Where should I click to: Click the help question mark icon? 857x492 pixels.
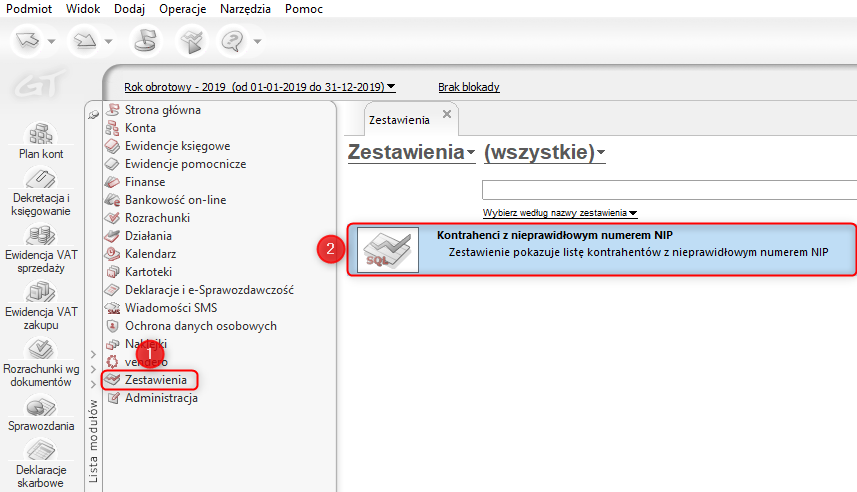tap(234, 41)
